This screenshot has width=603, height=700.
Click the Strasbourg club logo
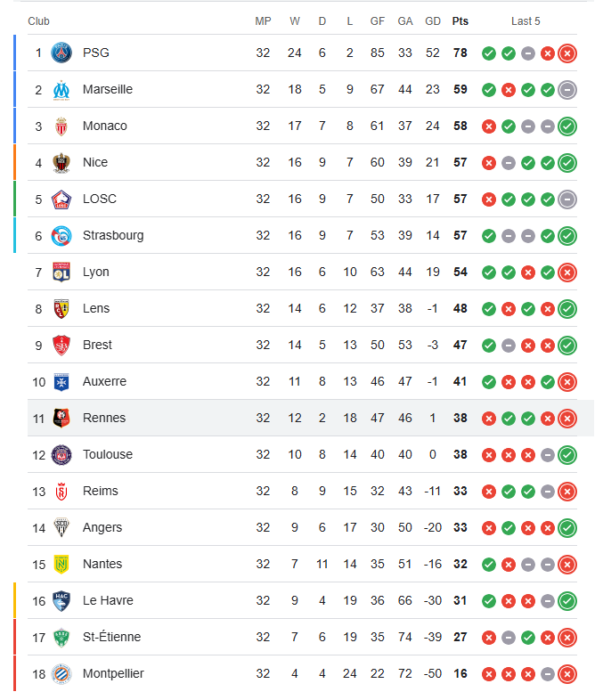click(61, 235)
